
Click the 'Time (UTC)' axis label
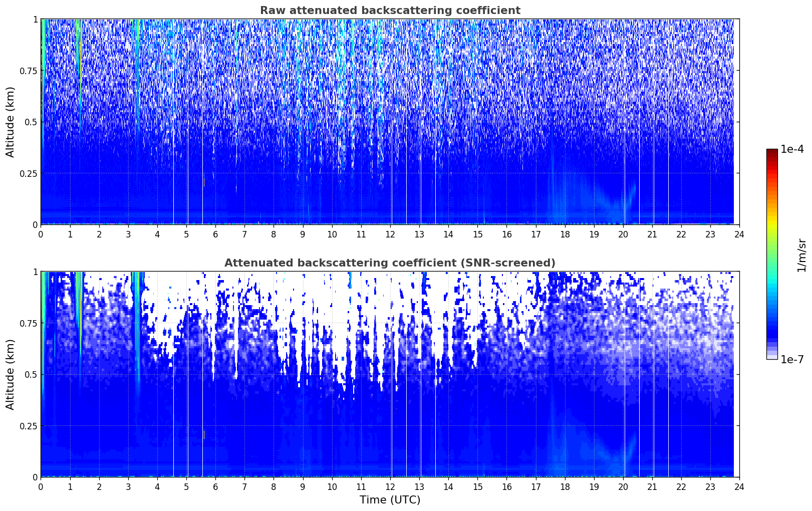tap(390, 500)
